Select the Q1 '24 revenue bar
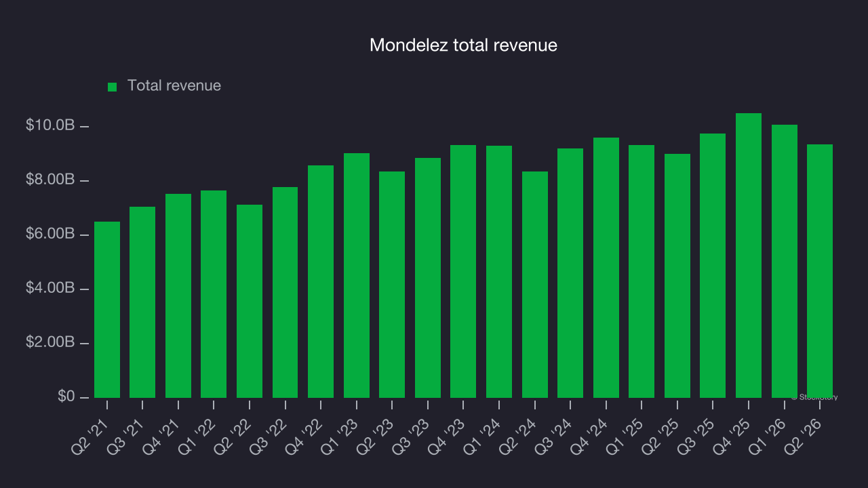 (499, 272)
